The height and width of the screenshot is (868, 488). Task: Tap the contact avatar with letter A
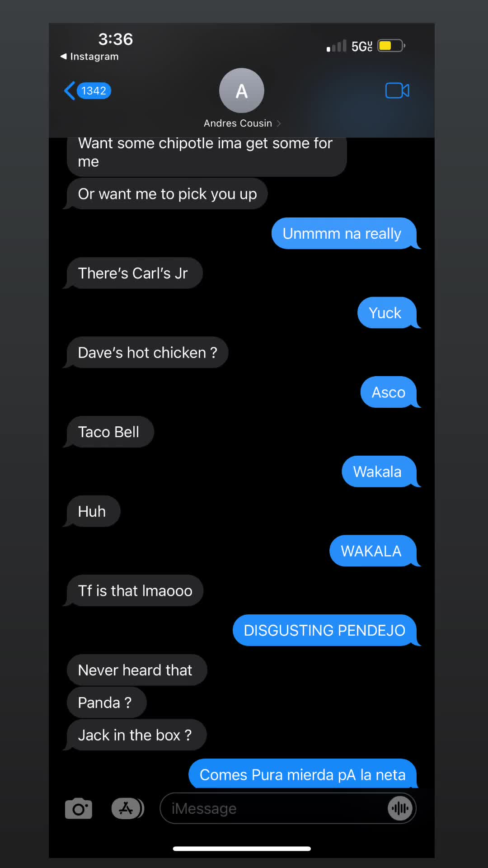point(242,90)
